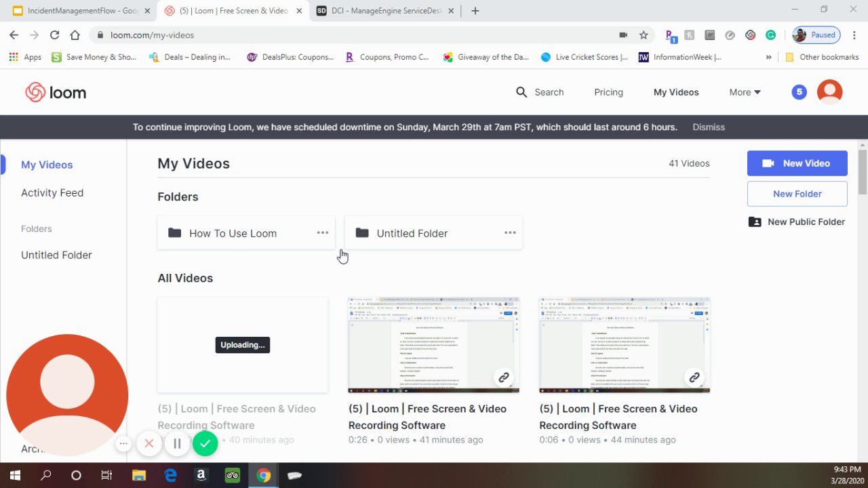Image resolution: width=868 pixels, height=488 pixels.
Task: Open the uploading video thumbnail
Action: point(243,345)
